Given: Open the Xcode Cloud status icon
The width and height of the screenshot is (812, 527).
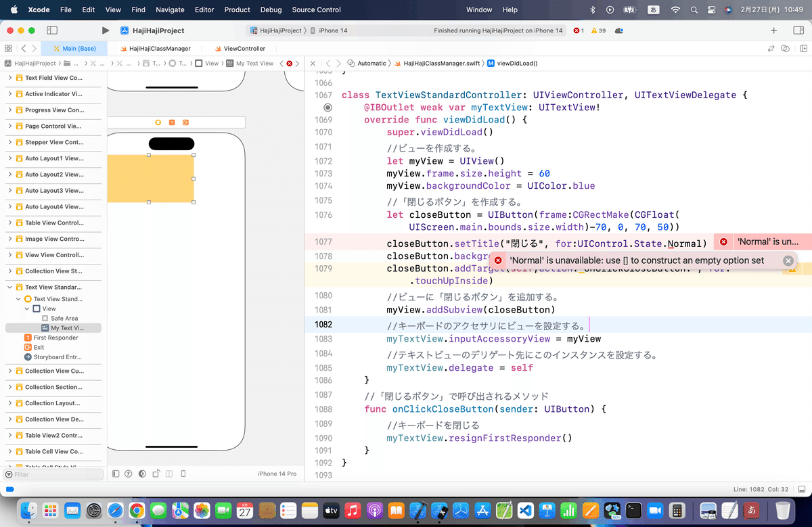Looking at the screenshot, I should 618,30.
